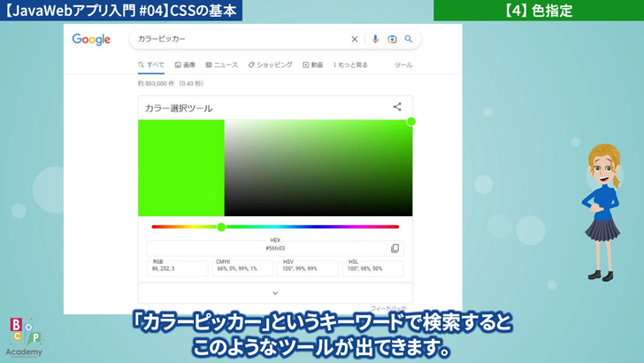Viewport: 644px width, 363px height.
Task: Open the 画像 (Images) tab
Action: coord(185,65)
